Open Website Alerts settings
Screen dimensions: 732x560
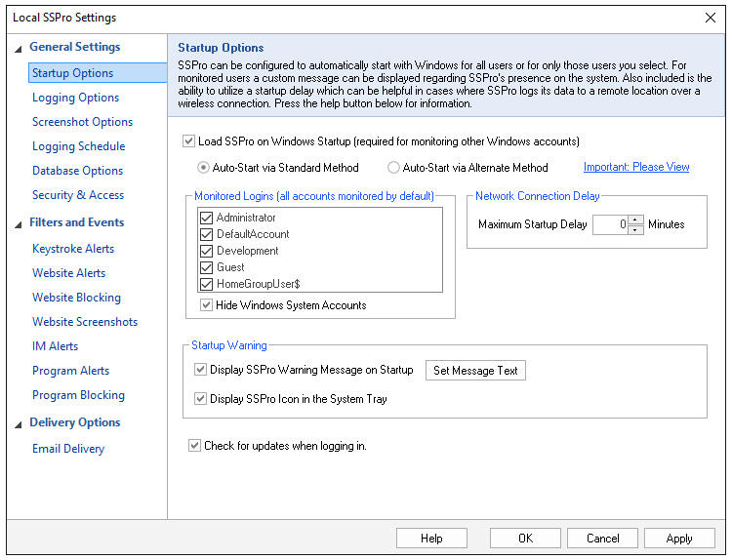pyautogui.click(x=68, y=273)
